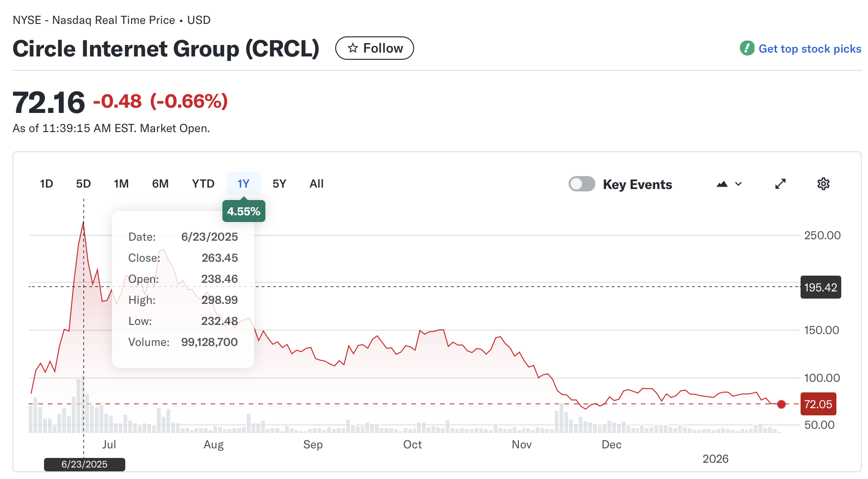View the YTD performance chart
868x479 pixels.
coord(203,183)
